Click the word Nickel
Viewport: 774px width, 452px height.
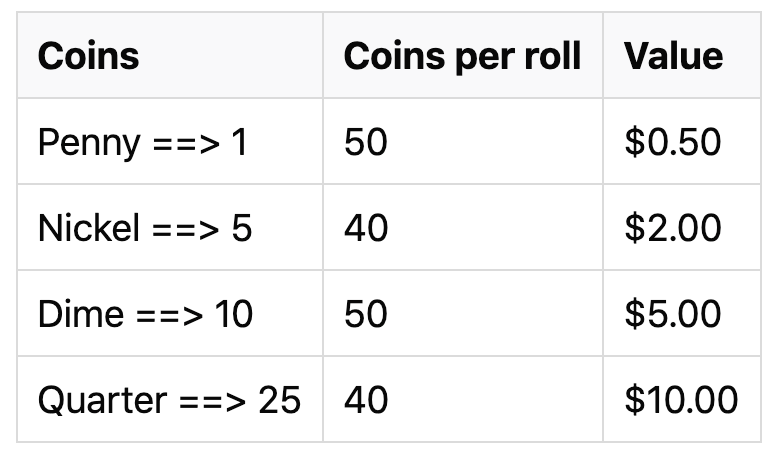[x=89, y=228]
